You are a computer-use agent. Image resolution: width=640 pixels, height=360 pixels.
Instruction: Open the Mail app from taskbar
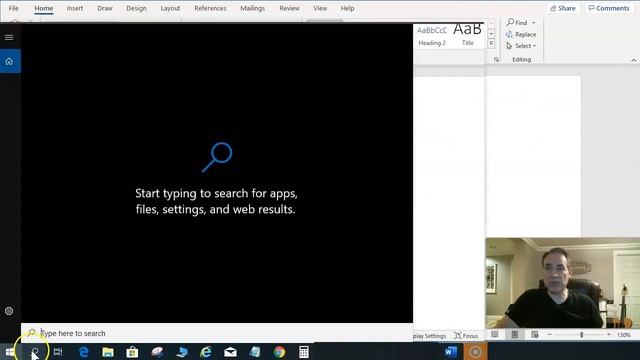231,351
